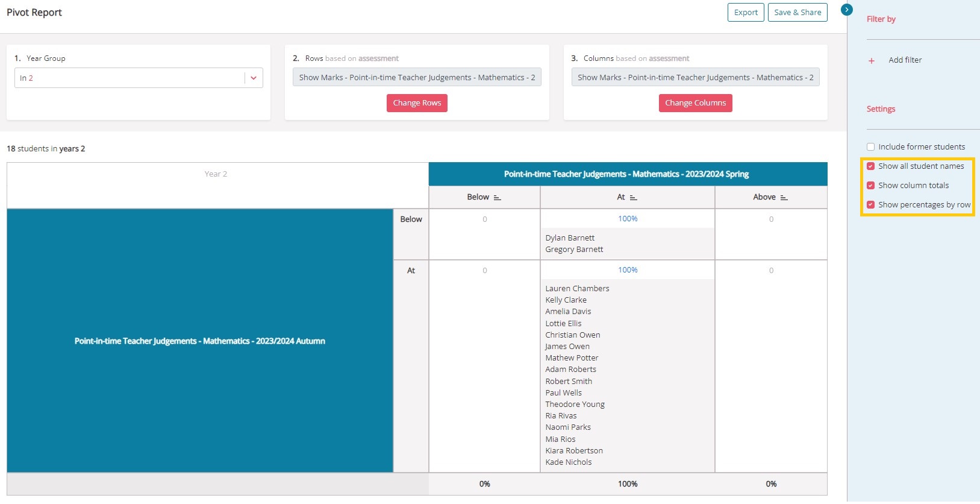Sort by the Above column icon

click(x=784, y=198)
